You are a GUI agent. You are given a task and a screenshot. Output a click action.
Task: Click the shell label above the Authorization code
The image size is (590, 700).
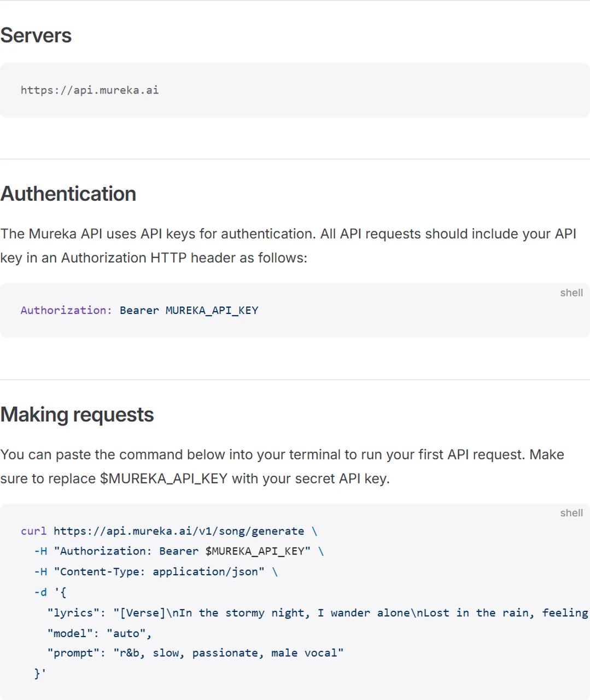click(x=571, y=293)
